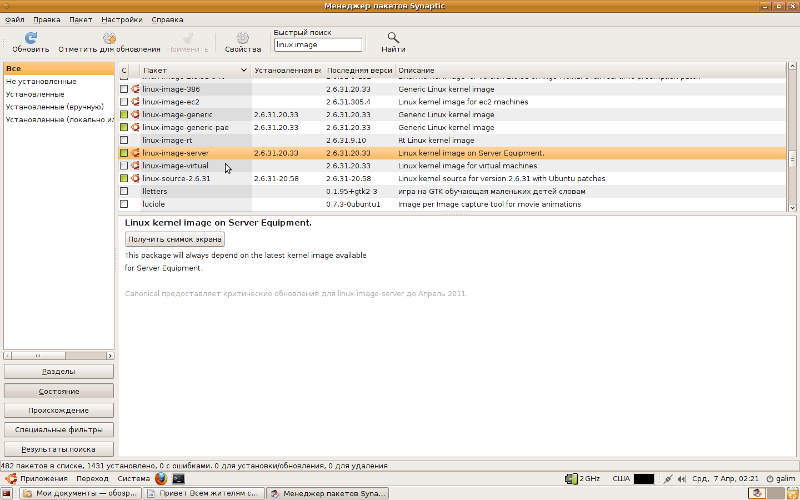Mark the lletters package checkbox

coord(123,191)
